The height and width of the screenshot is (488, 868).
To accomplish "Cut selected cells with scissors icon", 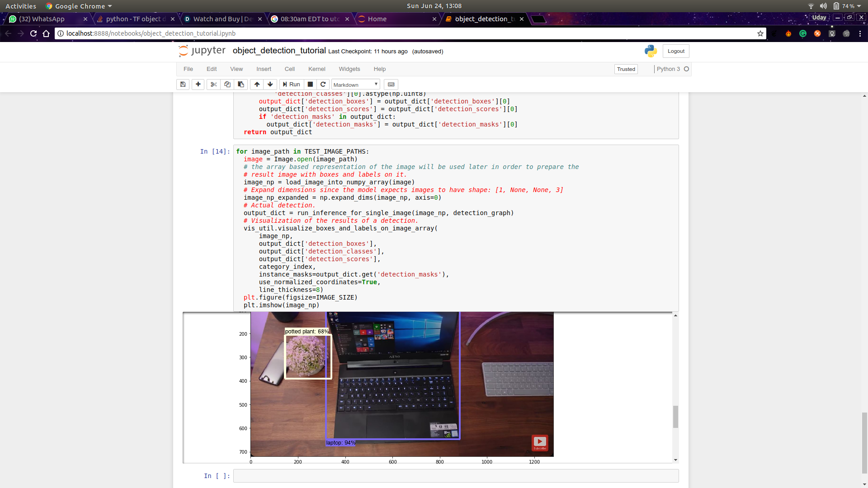I will (x=214, y=84).
